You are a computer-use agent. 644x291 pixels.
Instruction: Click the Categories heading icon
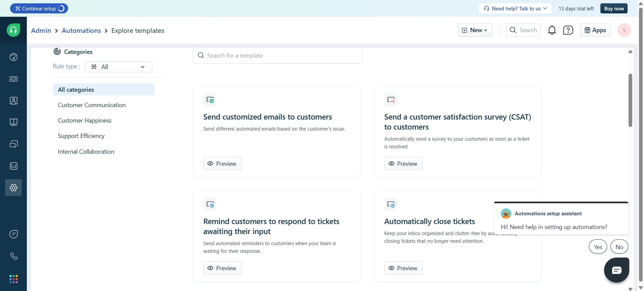click(x=57, y=52)
